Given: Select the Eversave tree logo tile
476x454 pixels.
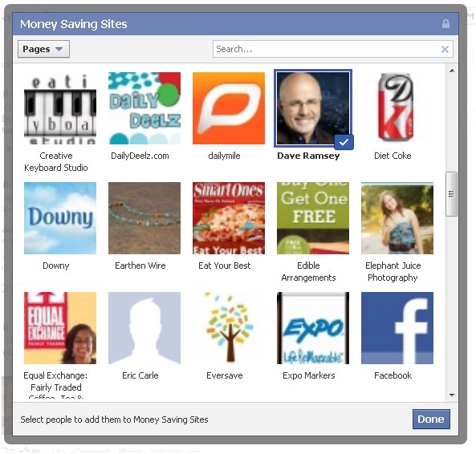Looking at the screenshot, I should pyautogui.click(x=229, y=328).
